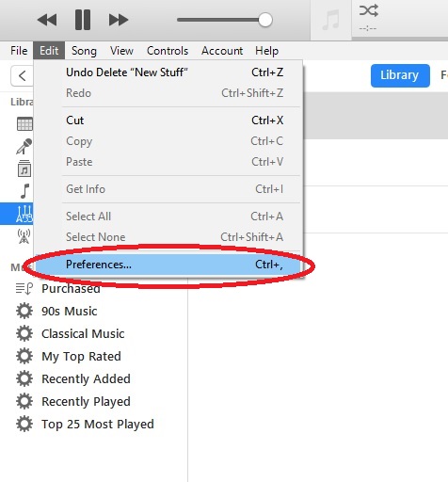Click the sidebar back arrow button
448x482 pixels.
[22, 76]
